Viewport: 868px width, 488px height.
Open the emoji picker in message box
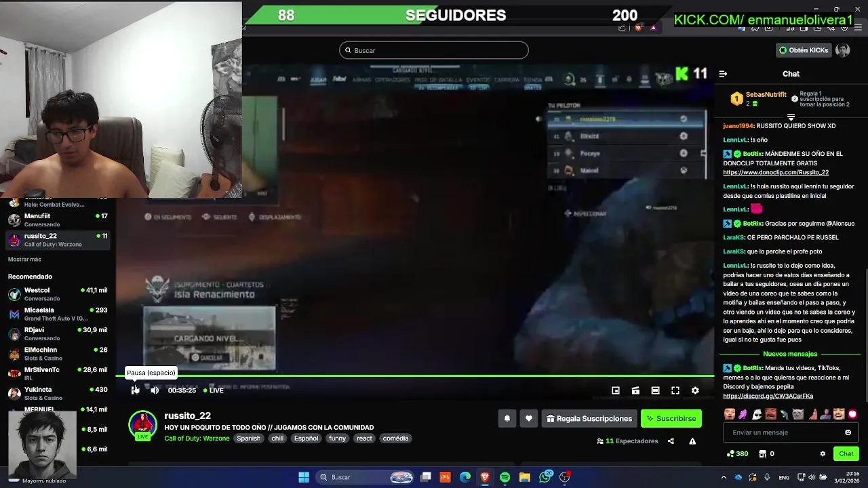(848, 432)
